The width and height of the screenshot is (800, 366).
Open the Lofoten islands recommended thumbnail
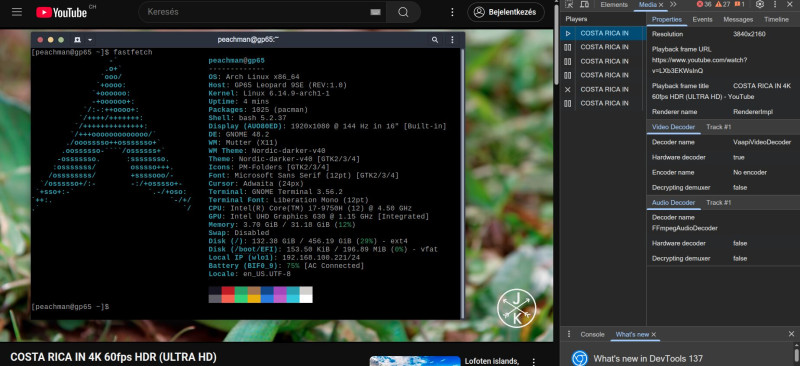(x=414, y=361)
